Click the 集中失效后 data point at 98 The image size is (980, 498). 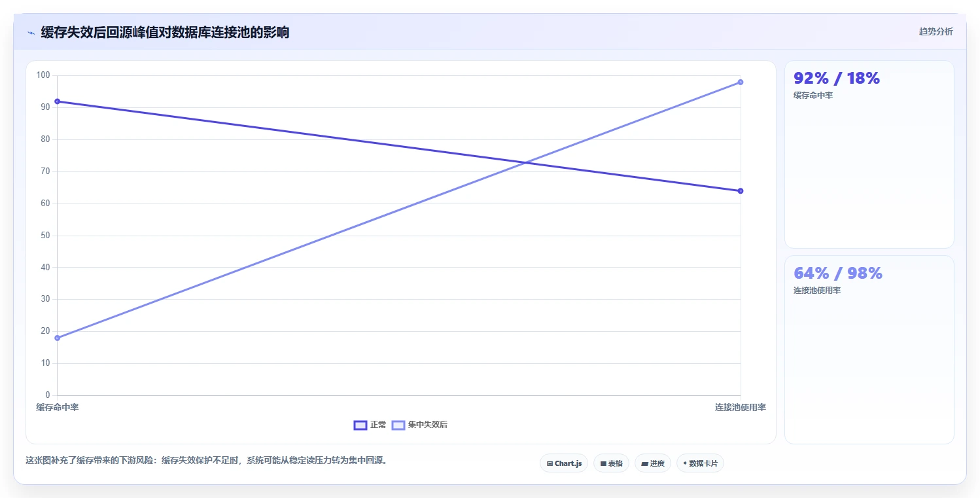click(x=740, y=82)
